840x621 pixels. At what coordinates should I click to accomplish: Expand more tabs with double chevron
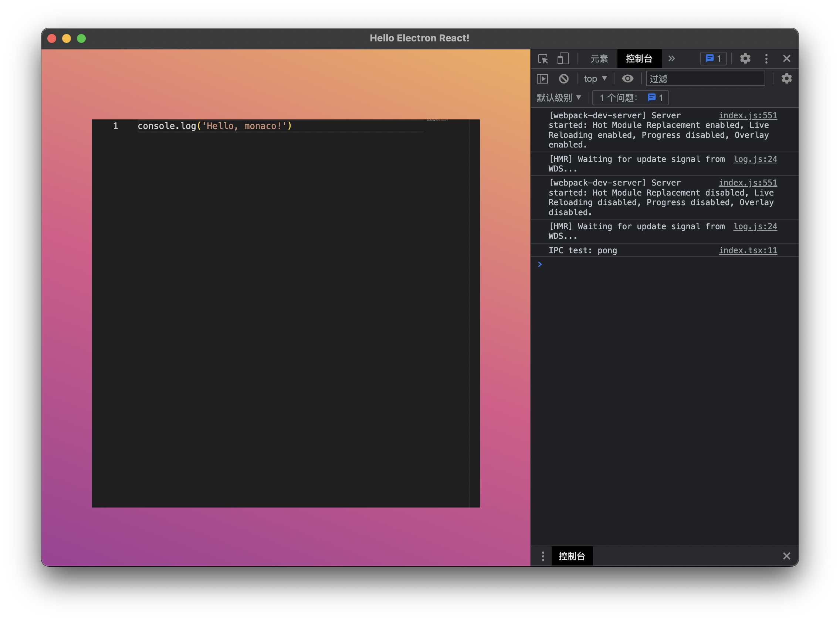pos(671,59)
